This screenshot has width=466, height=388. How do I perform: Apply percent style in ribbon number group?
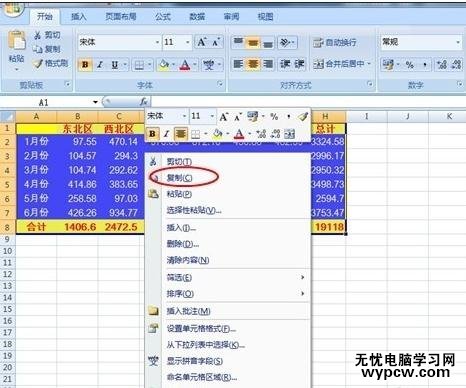[x=410, y=64]
